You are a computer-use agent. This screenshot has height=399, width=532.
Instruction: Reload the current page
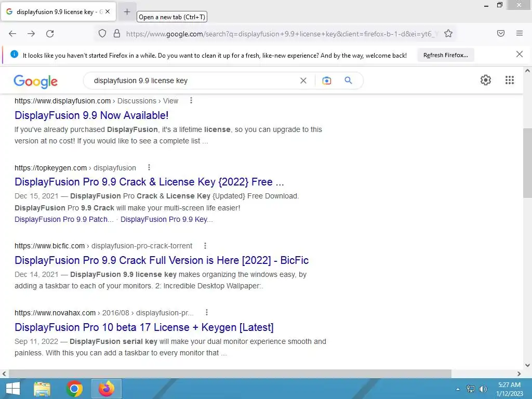point(50,34)
